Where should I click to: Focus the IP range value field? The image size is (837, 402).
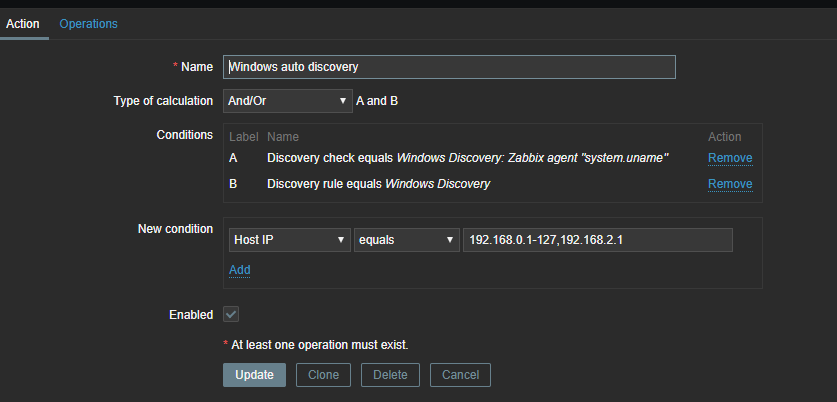(597, 240)
